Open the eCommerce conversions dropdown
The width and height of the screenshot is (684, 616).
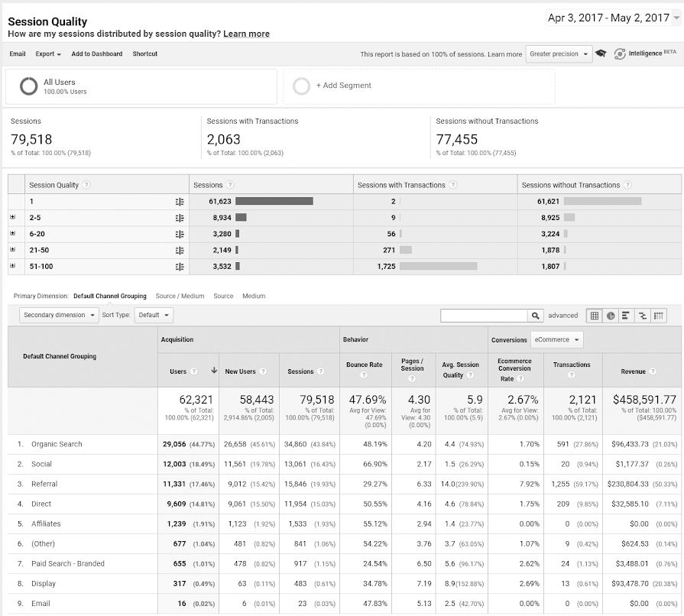[x=556, y=339]
